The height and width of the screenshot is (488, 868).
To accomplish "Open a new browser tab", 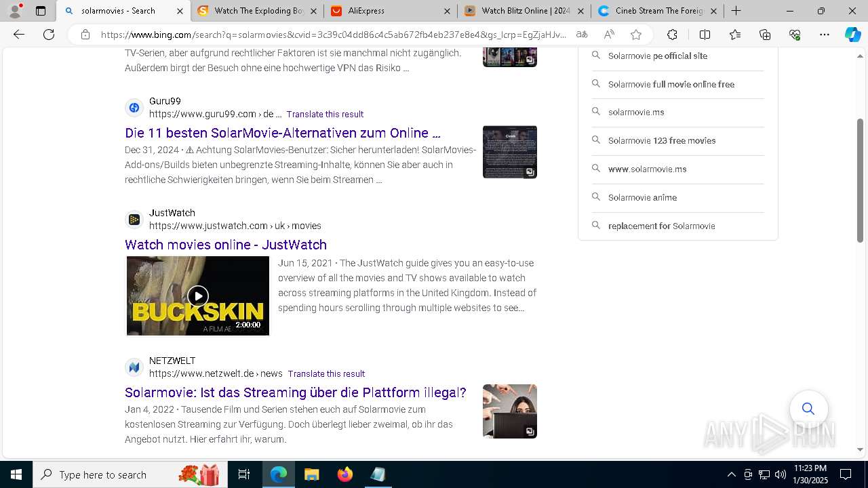I will pos(736,10).
